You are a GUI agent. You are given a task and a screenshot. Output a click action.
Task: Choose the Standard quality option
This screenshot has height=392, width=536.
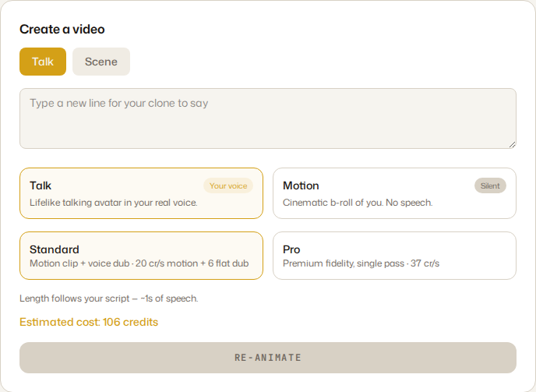[x=141, y=256]
